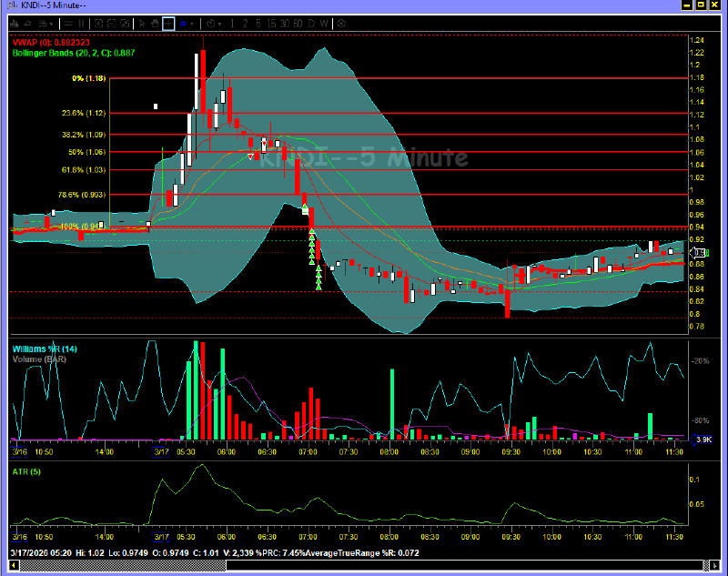Open the chart template list icon
The image size is (728, 576).
pyautogui.click(x=43, y=24)
